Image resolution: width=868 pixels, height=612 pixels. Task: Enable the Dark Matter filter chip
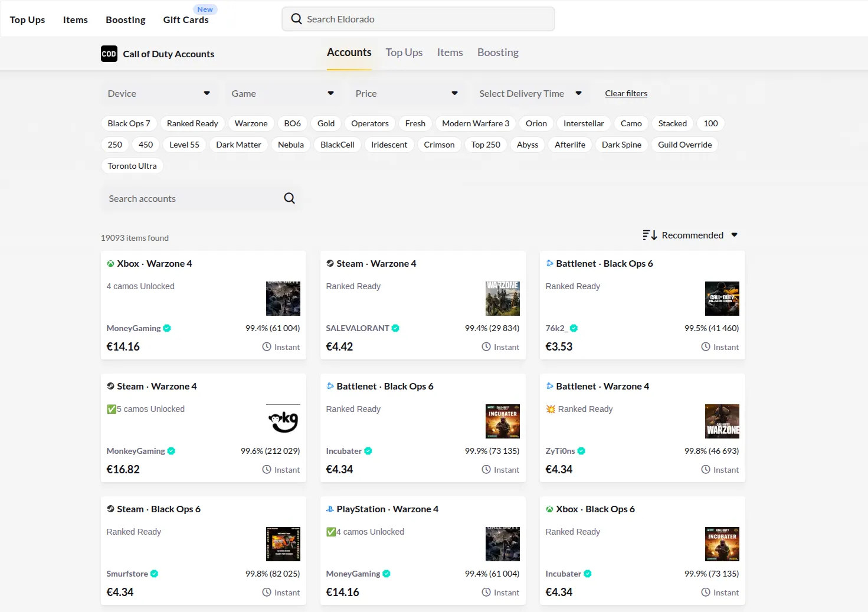[238, 145]
